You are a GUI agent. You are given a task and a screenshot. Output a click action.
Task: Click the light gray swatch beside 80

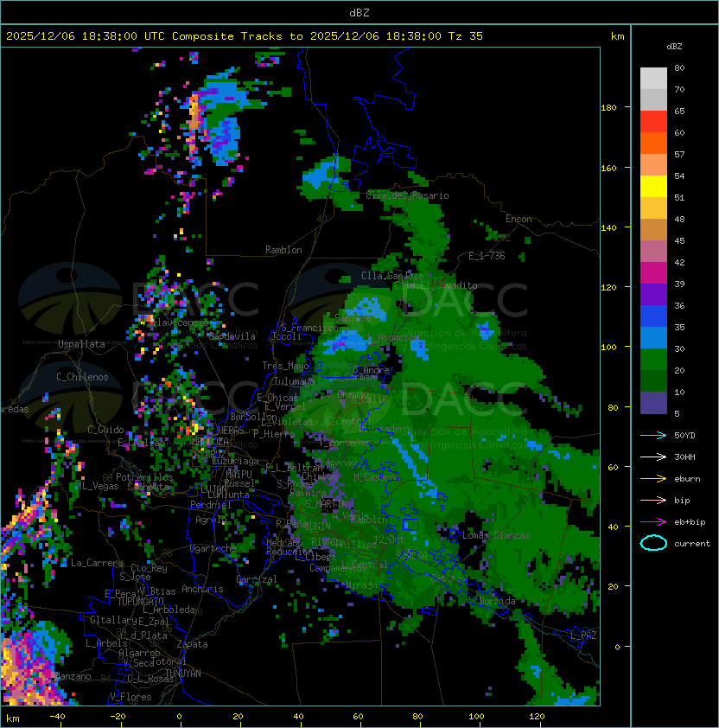tap(653, 78)
